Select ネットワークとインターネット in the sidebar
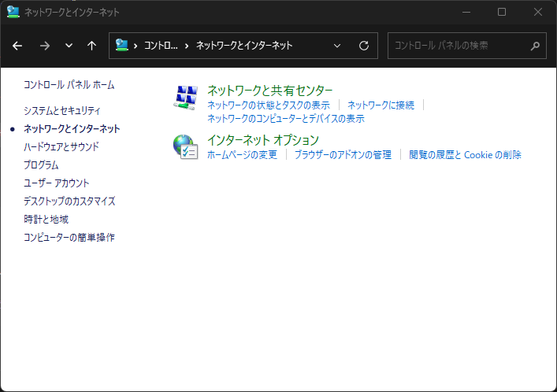557x392 pixels. pyautogui.click(x=72, y=129)
